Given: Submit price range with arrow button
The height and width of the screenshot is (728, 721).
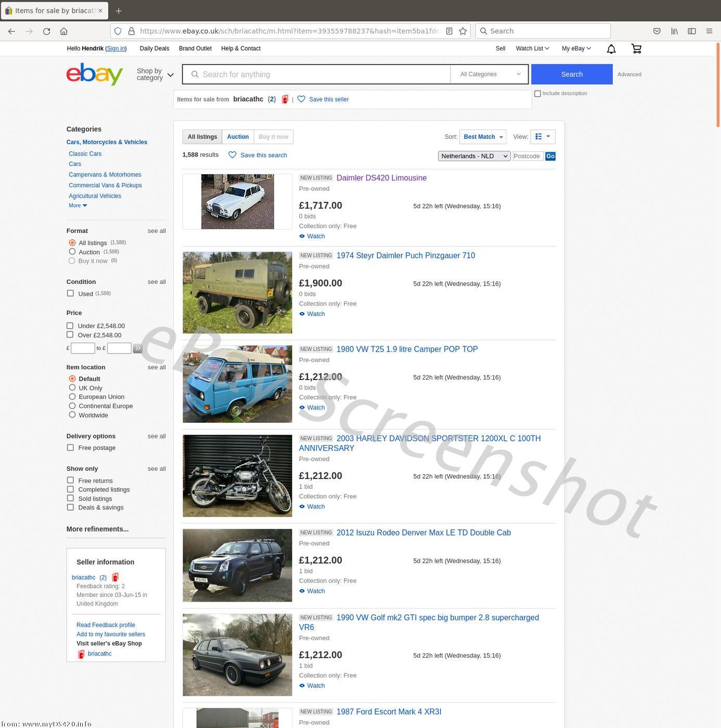Looking at the screenshot, I should pos(137,348).
